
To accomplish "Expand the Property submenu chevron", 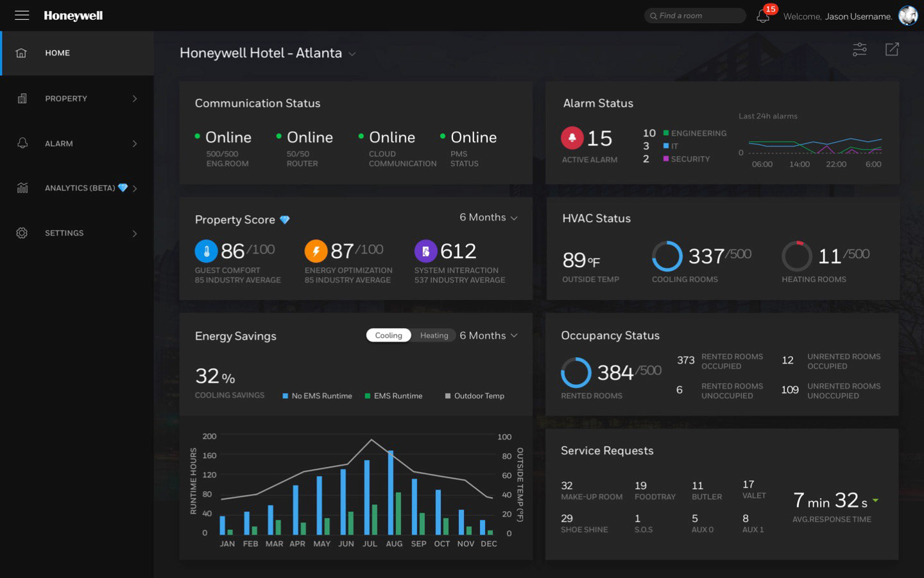I will pos(135,98).
